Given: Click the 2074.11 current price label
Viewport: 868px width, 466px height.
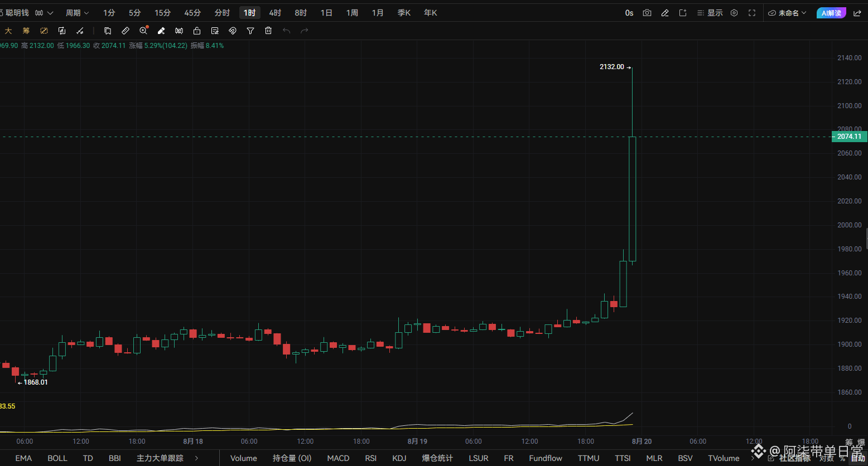Looking at the screenshot, I should coord(850,137).
